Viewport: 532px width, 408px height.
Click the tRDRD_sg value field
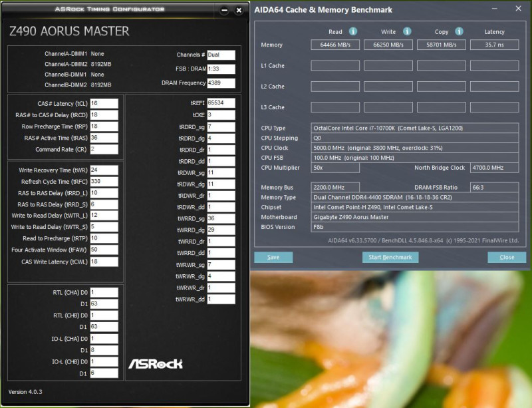(221, 126)
